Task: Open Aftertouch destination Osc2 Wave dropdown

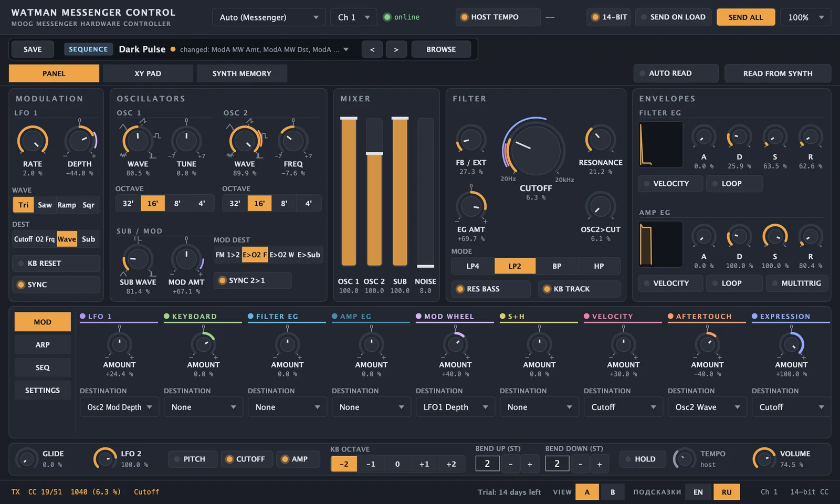Action: pyautogui.click(x=707, y=407)
